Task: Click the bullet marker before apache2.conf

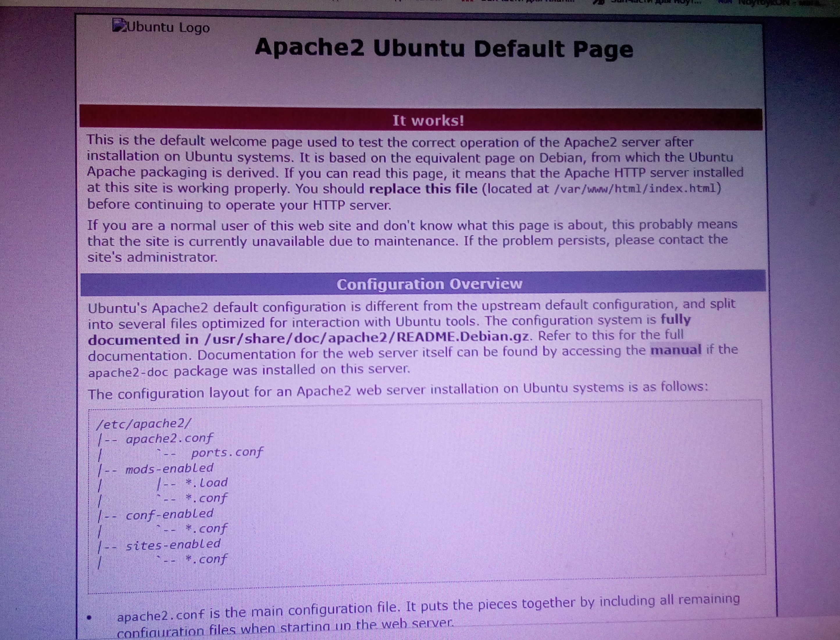Action: (89, 618)
